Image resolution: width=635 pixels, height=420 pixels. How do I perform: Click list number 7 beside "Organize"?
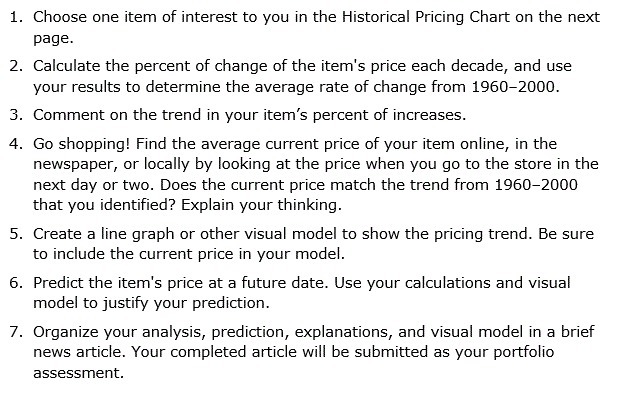(x=16, y=332)
